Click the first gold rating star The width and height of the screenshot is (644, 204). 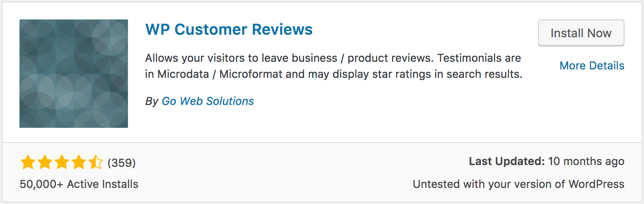[x=28, y=162]
